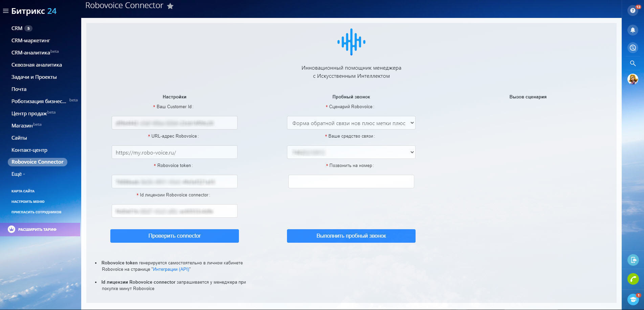Go to CRM-маркетинг section

pos(31,41)
